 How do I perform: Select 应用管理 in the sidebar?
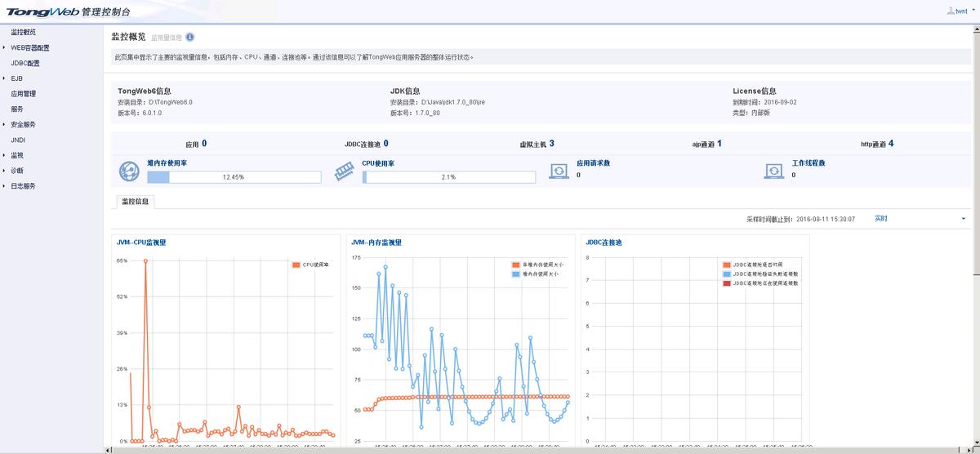(x=23, y=94)
